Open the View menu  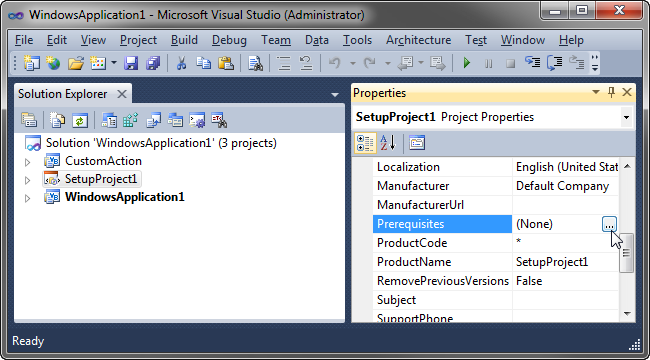coord(93,40)
